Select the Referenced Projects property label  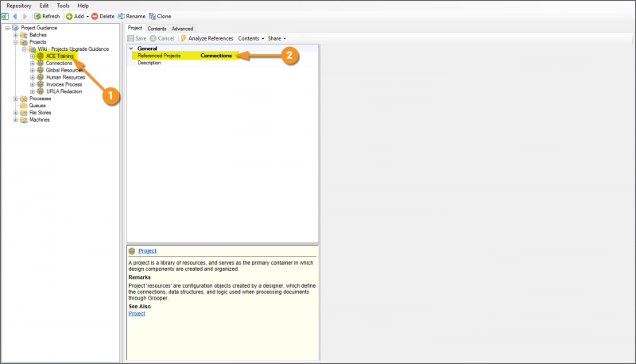click(x=159, y=56)
